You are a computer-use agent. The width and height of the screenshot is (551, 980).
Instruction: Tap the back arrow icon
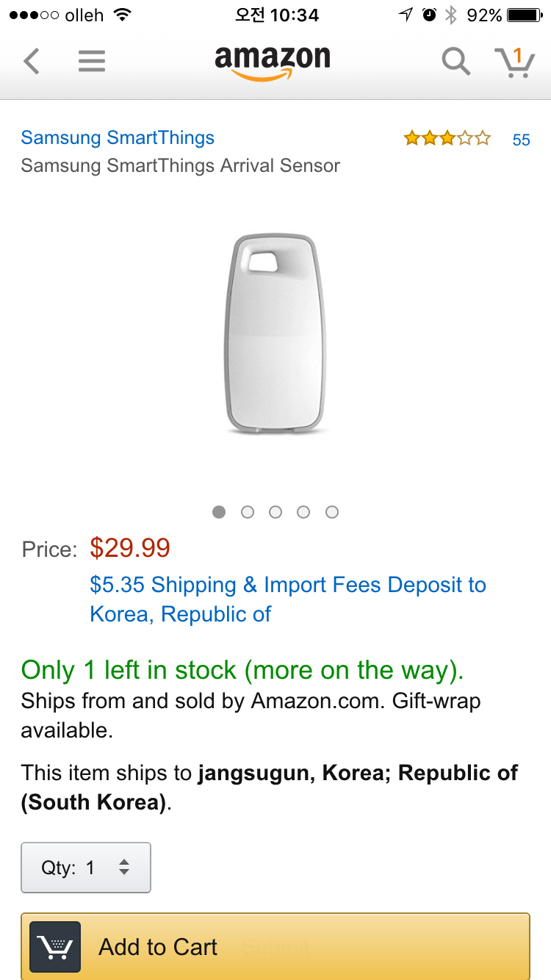pos(31,61)
